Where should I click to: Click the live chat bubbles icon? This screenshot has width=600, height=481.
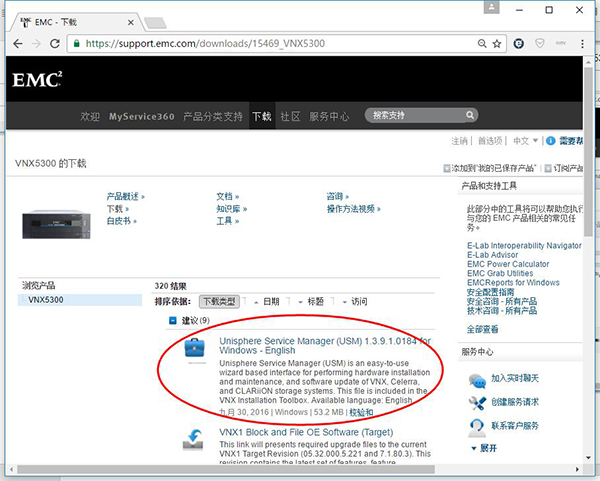[477, 381]
